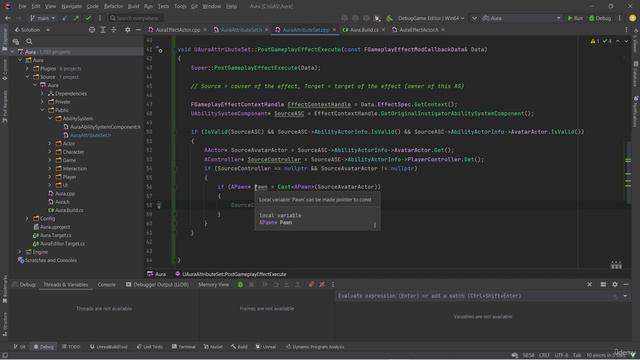Click the Debug button in toolbar
Viewport: 640px width, 360px height.
click(x=600, y=18)
